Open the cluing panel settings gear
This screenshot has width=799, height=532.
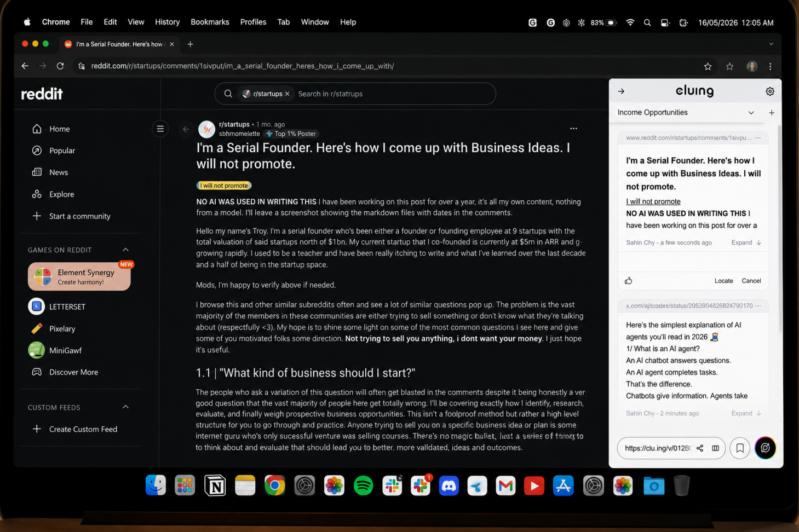(x=769, y=91)
